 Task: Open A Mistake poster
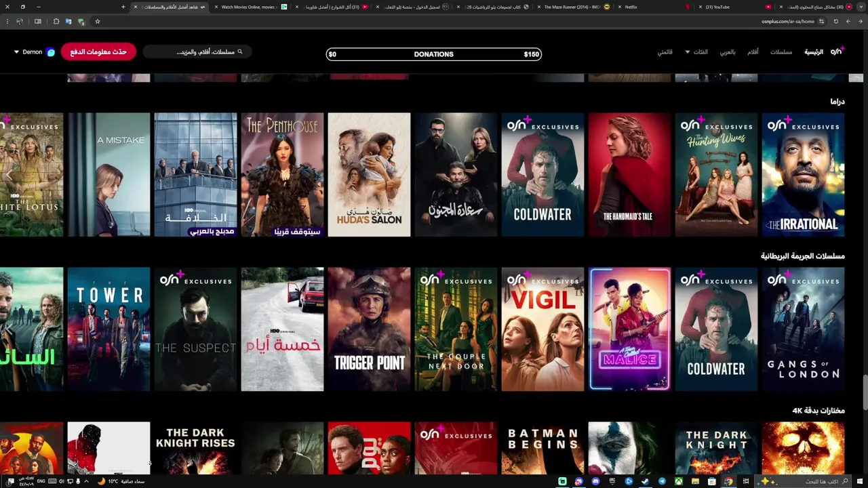pos(108,175)
